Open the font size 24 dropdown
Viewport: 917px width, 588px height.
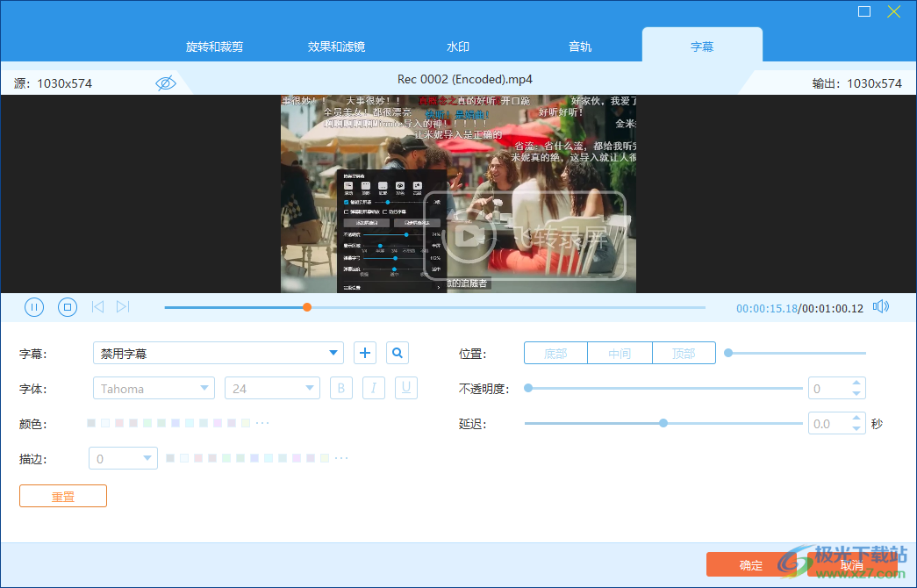(x=272, y=387)
